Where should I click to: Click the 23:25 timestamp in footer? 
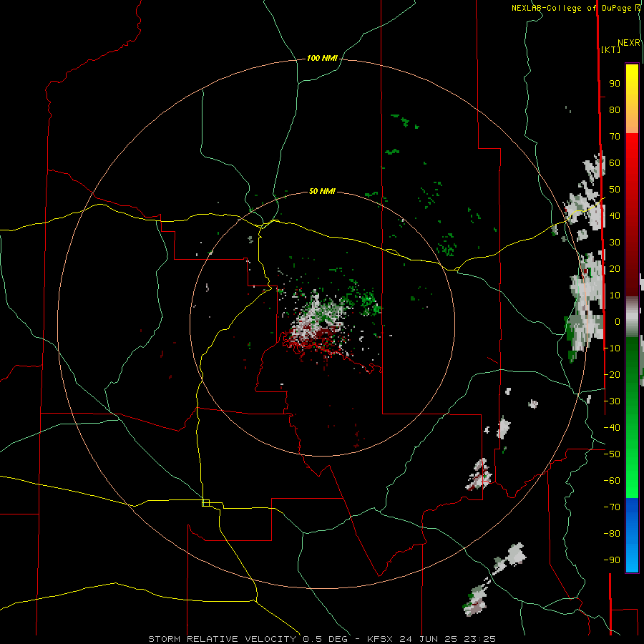[479, 639]
